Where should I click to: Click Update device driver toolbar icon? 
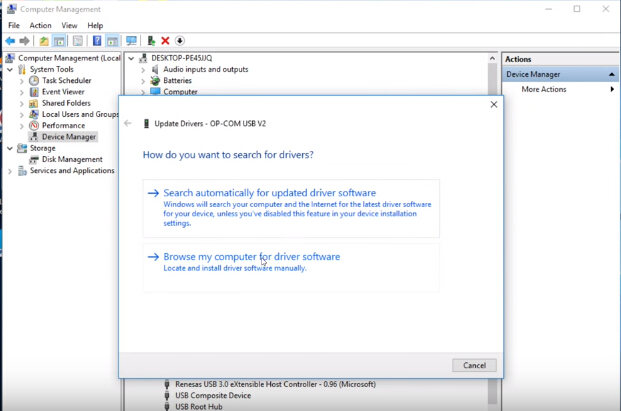[151, 41]
